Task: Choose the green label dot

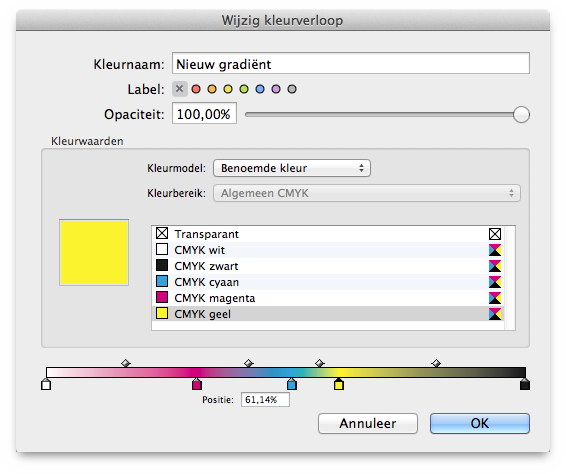Action: pos(244,89)
